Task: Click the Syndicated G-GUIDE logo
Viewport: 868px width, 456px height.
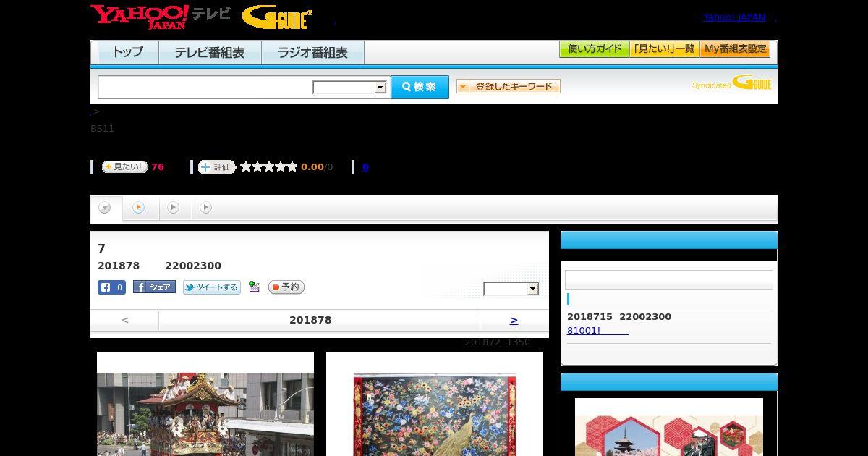Action: (x=732, y=83)
